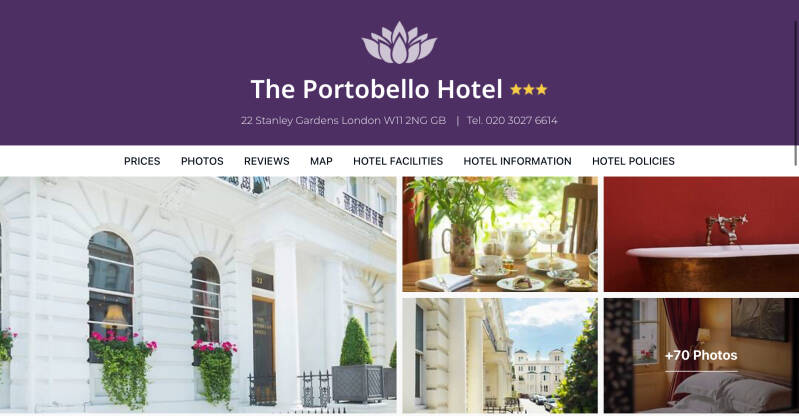This screenshot has height=416, width=799.
Task: Go to the PHOTOS section
Action: click(202, 161)
